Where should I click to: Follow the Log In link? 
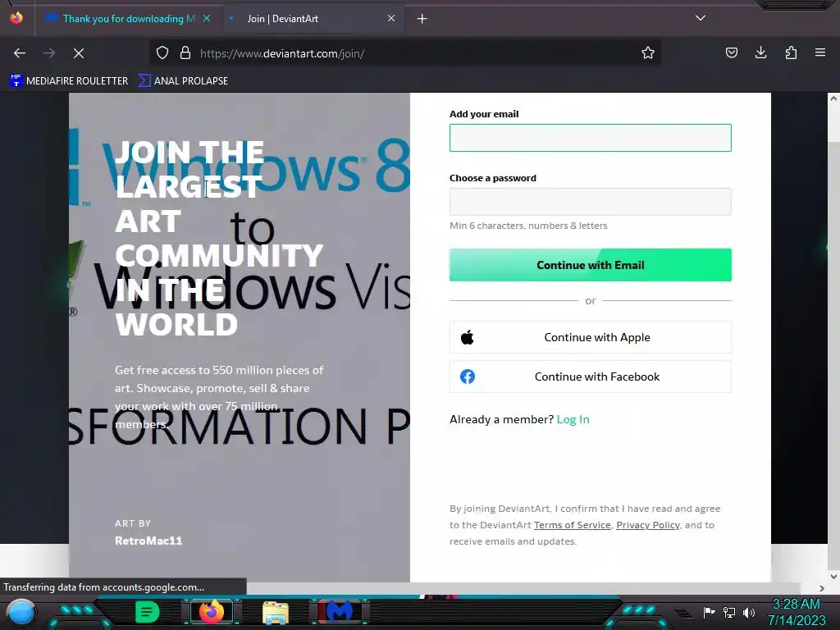(x=573, y=419)
